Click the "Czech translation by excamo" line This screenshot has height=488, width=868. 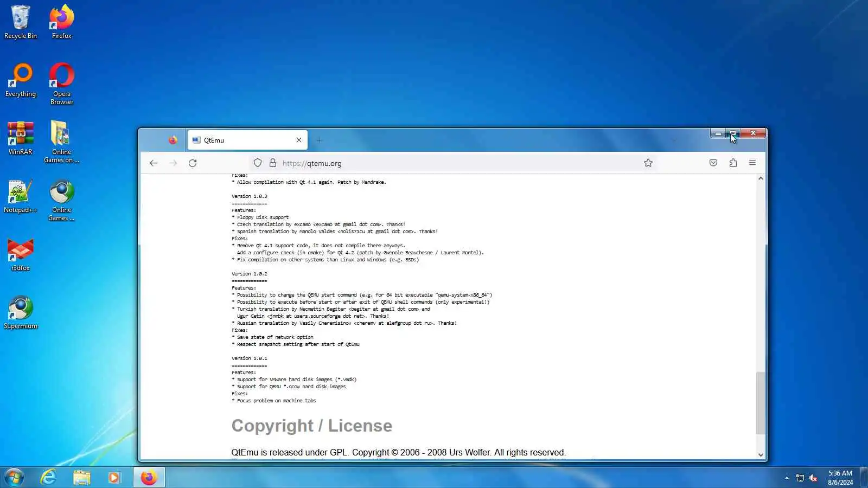318,224
